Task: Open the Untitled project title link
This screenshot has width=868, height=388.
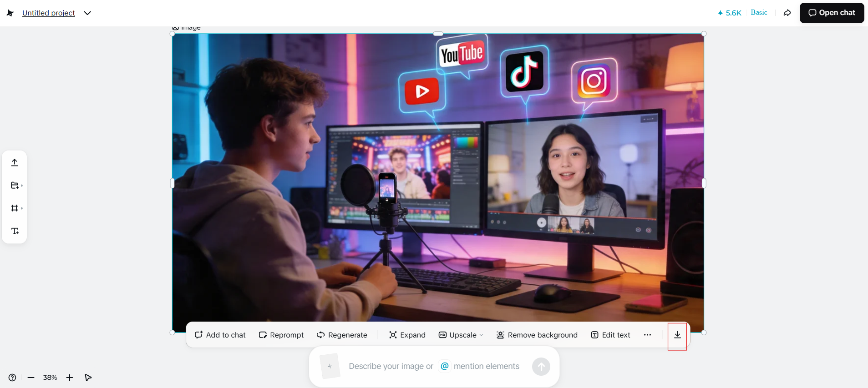Action: click(x=49, y=13)
